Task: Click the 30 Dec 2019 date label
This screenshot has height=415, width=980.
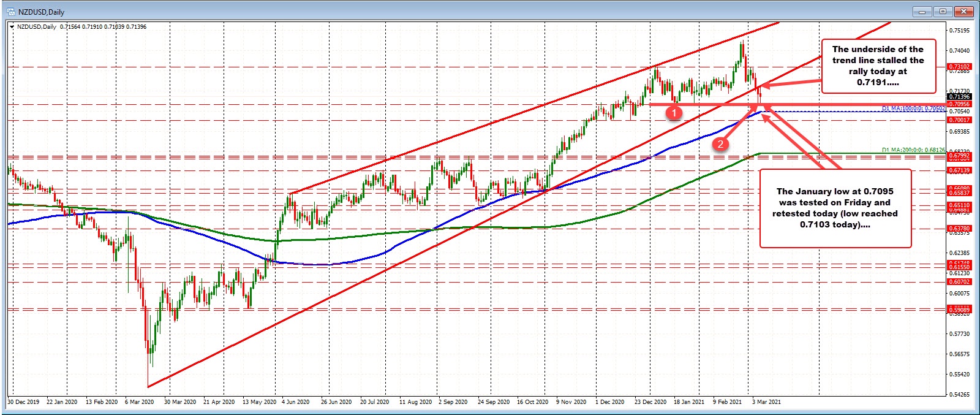Action: (x=23, y=402)
